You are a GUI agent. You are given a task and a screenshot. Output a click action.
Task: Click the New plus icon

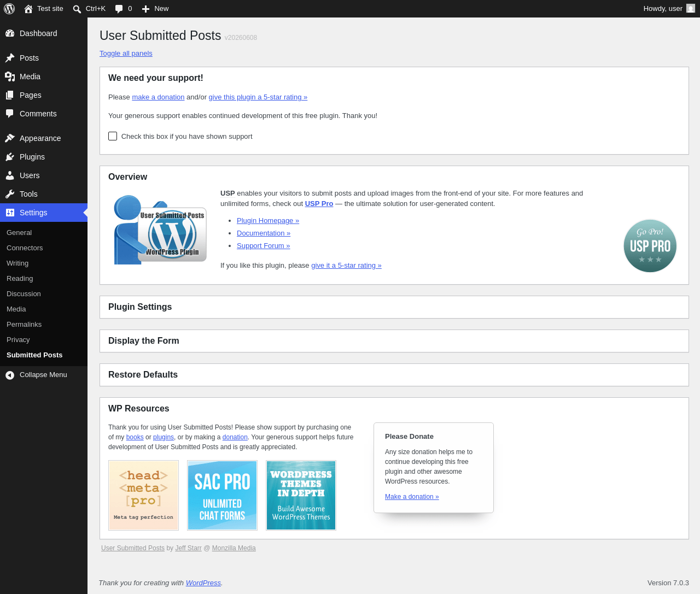pos(145,9)
